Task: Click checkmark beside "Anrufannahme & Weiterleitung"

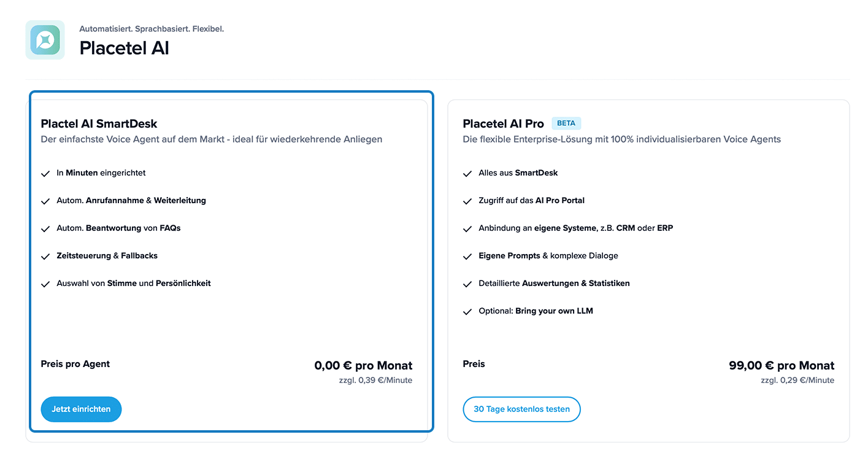Action: (x=45, y=201)
